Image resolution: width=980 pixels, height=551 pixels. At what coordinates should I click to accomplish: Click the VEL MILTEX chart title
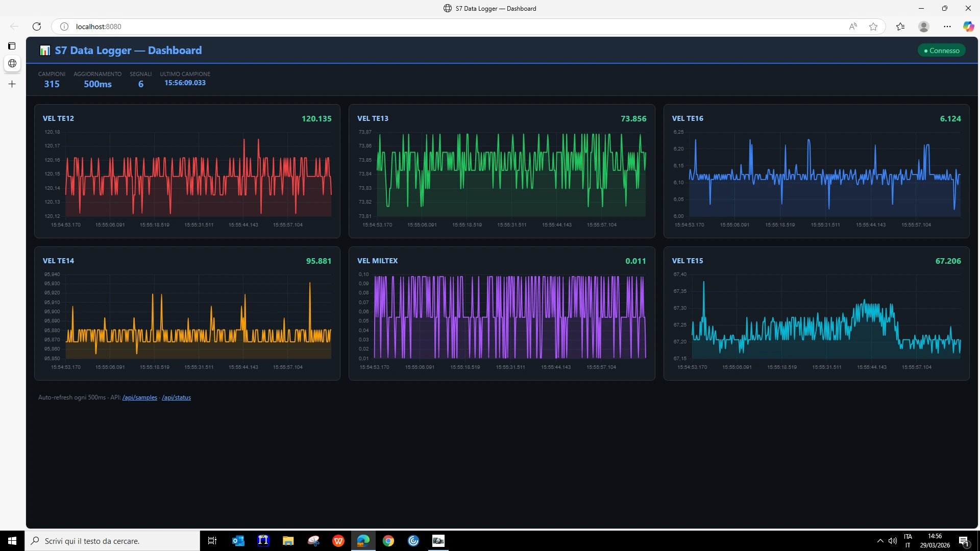377,261
